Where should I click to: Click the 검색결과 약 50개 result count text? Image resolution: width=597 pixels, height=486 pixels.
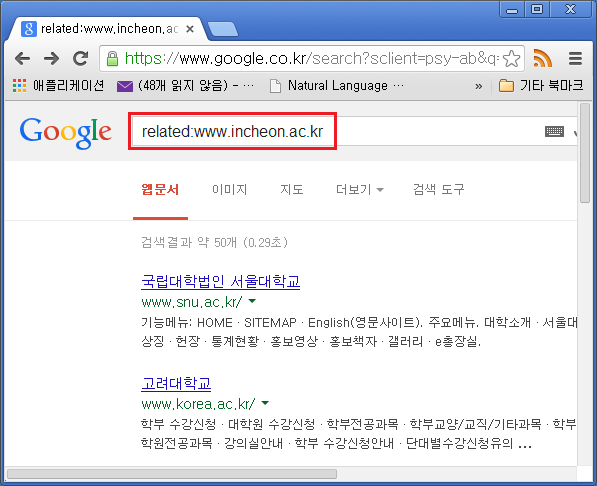click(x=214, y=242)
